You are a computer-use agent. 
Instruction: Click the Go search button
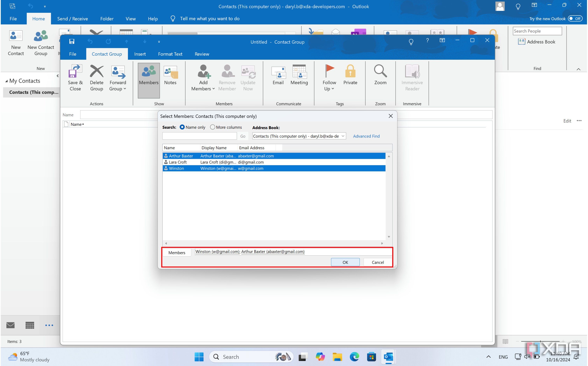243,136
